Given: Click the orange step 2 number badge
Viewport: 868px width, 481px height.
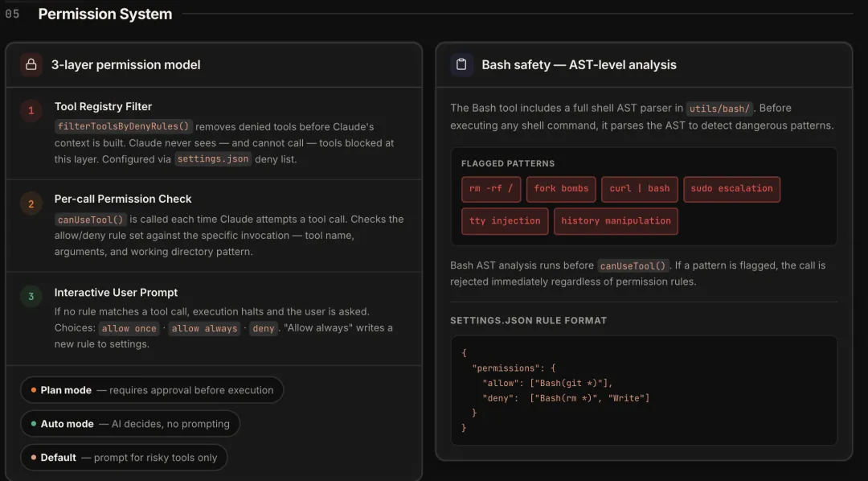Looking at the screenshot, I should [31, 204].
